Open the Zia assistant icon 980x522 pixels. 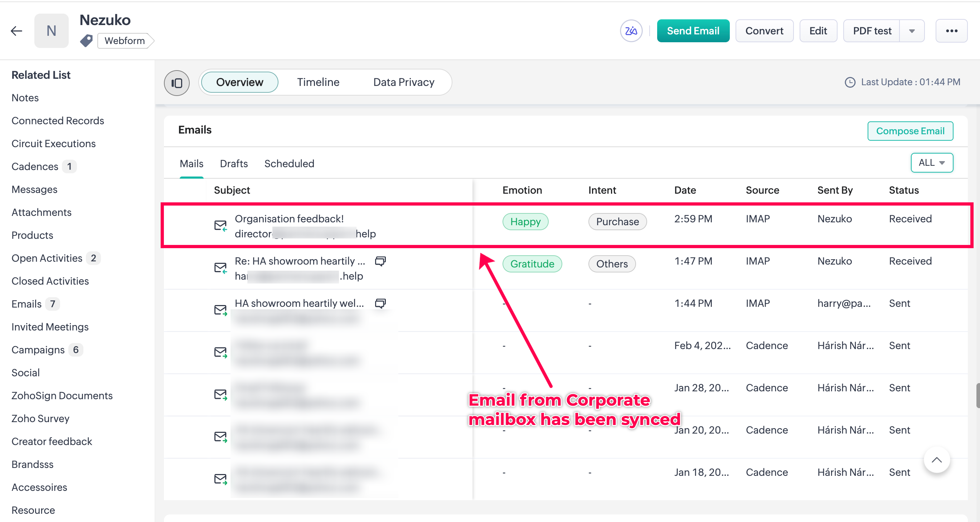coord(631,31)
